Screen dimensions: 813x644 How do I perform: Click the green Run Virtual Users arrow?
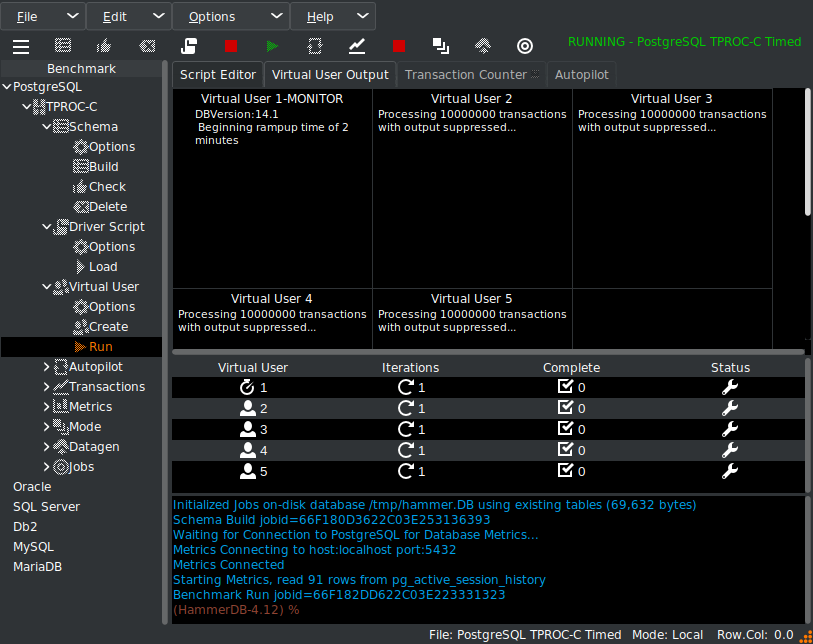pos(272,46)
